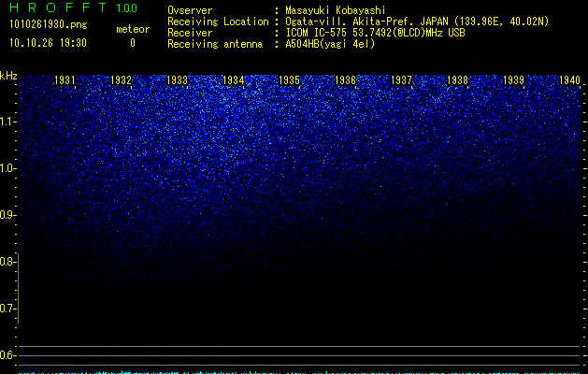Select the ICOM IC-575 receiver value
The width and height of the screenshot is (588, 374).
point(376,33)
